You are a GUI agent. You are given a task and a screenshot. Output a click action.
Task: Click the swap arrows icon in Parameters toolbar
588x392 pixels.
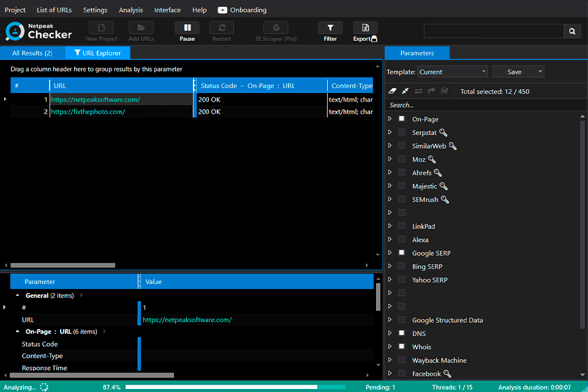tap(418, 91)
